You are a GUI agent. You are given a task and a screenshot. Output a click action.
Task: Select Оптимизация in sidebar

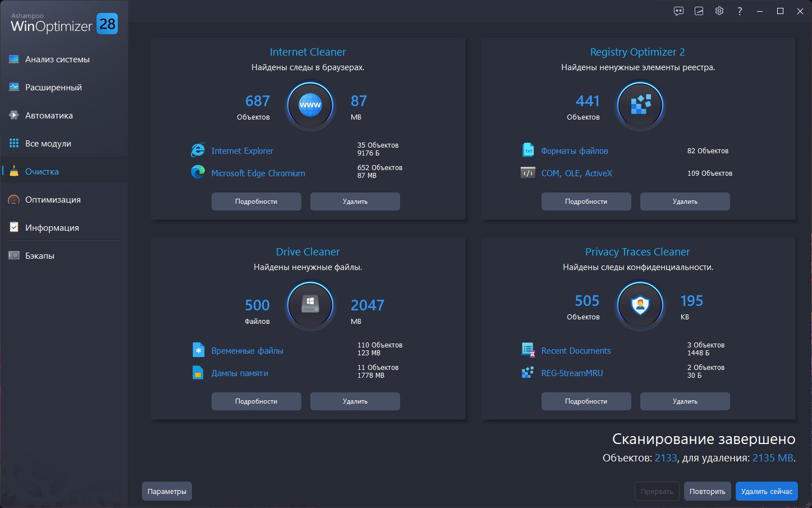point(53,200)
